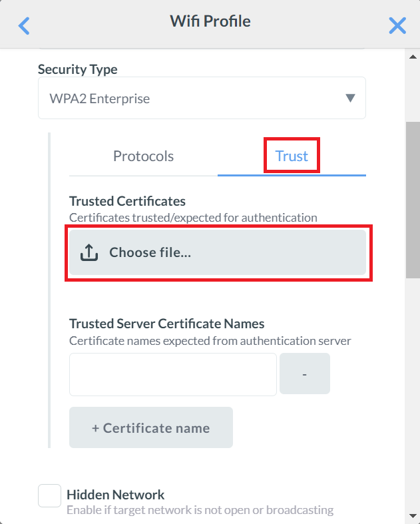Click the upload icon beside Choose file

89,253
